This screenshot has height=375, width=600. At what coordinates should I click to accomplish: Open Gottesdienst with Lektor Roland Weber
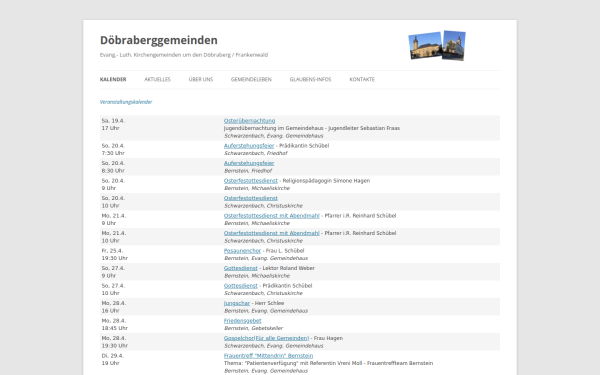pos(241,268)
